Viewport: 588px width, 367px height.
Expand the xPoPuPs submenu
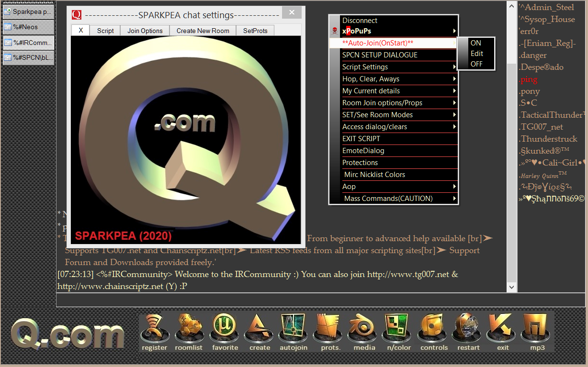pos(394,31)
